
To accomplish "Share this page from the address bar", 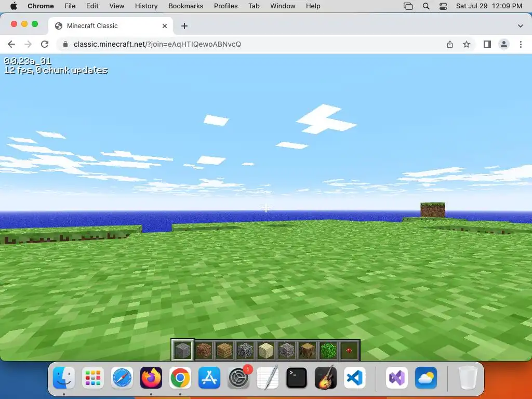I will pos(450,44).
